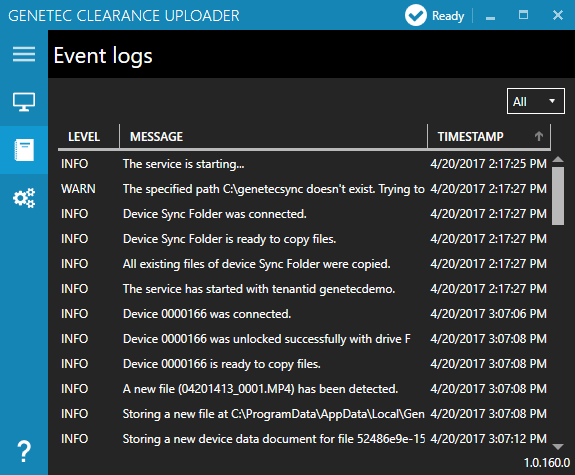Click the scrollbar up arrow
Screen dimensions: 575x475
coord(558,159)
